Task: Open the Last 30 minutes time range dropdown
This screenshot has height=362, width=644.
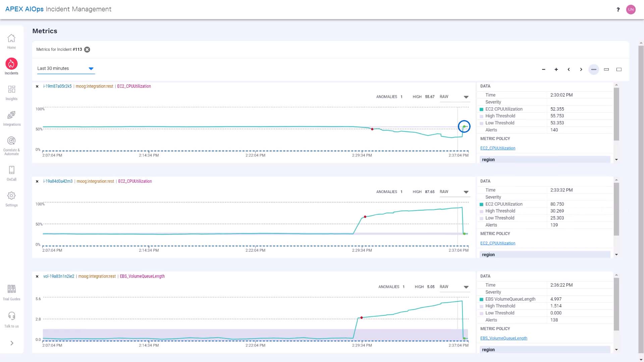Action: [x=66, y=68]
